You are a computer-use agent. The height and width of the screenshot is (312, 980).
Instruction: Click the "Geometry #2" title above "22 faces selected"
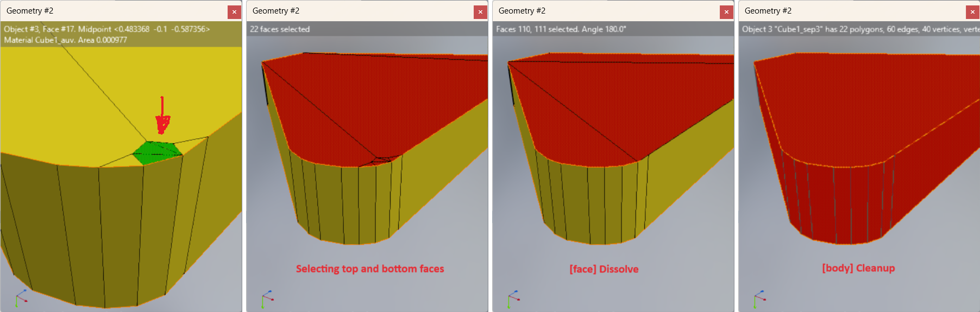pos(276,11)
